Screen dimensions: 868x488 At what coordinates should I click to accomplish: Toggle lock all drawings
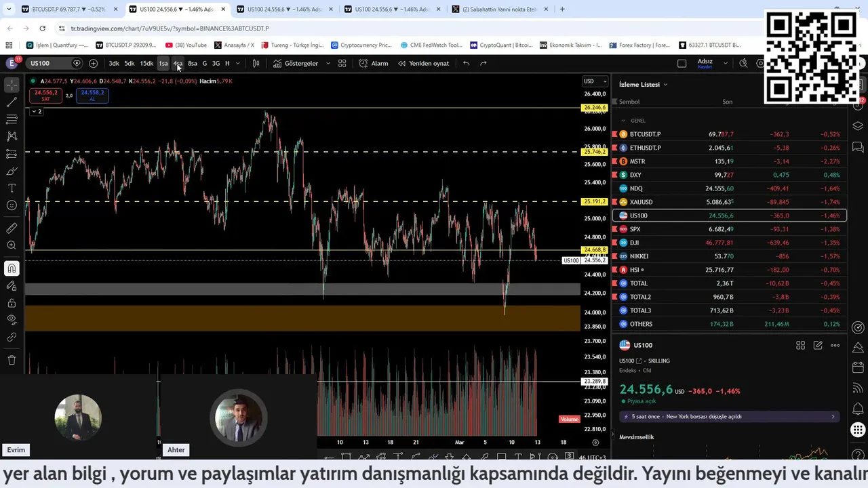[x=12, y=303]
